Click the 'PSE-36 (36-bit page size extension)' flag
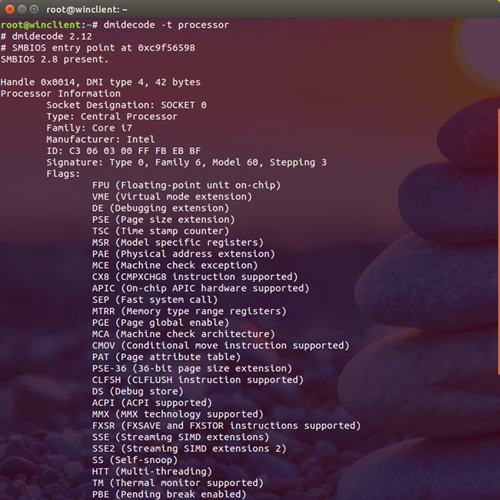The height and width of the screenshot is (500, 500). pos(192,368)
